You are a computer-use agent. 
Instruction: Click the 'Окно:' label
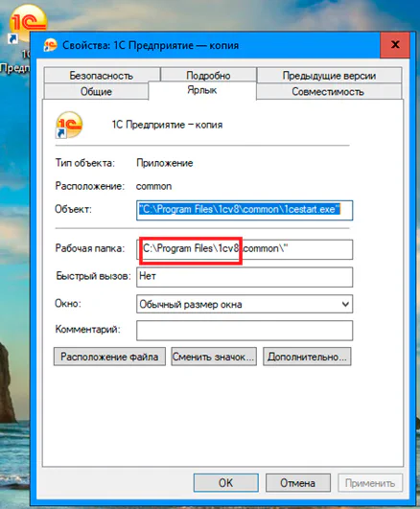tap(67, 304)
